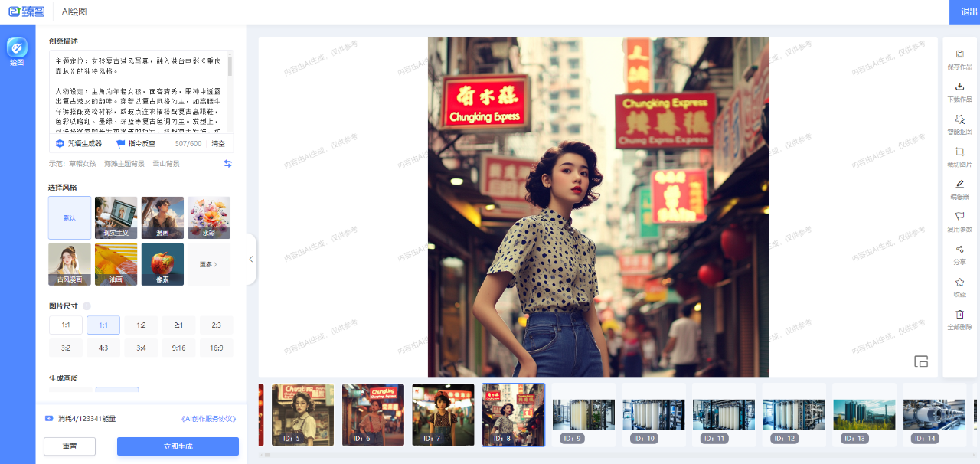
Task: Open the 咒语生成器 prompt generator
Action: (x=79, y=143)
